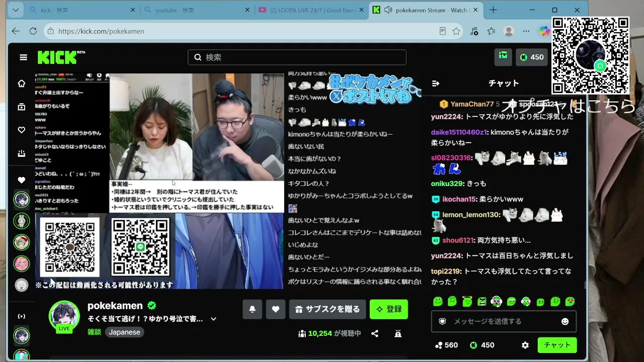Click the pokekamen LIVE channel avatar
This screenshot has width=644, height=362.
[64, 317]
